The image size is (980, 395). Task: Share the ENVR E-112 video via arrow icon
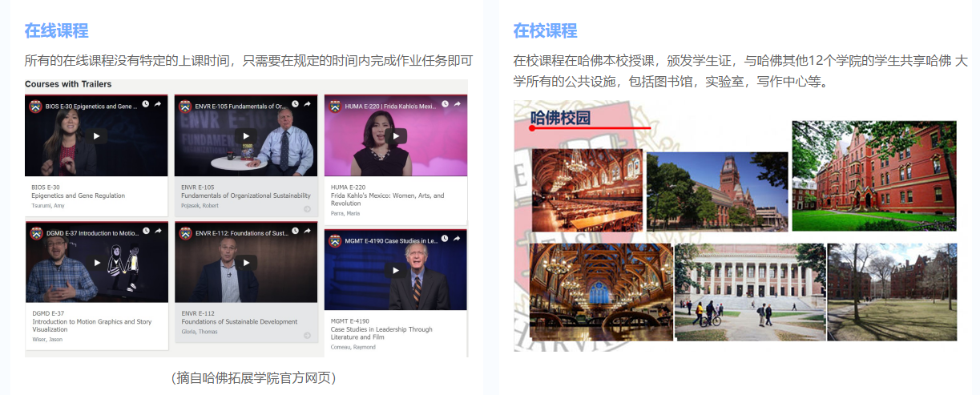click(x=309, y=232)
